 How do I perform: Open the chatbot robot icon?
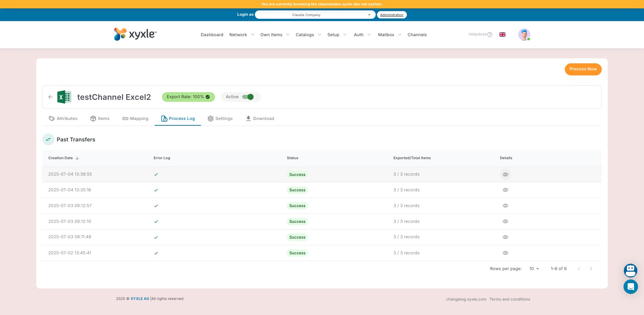coord(630,270)
